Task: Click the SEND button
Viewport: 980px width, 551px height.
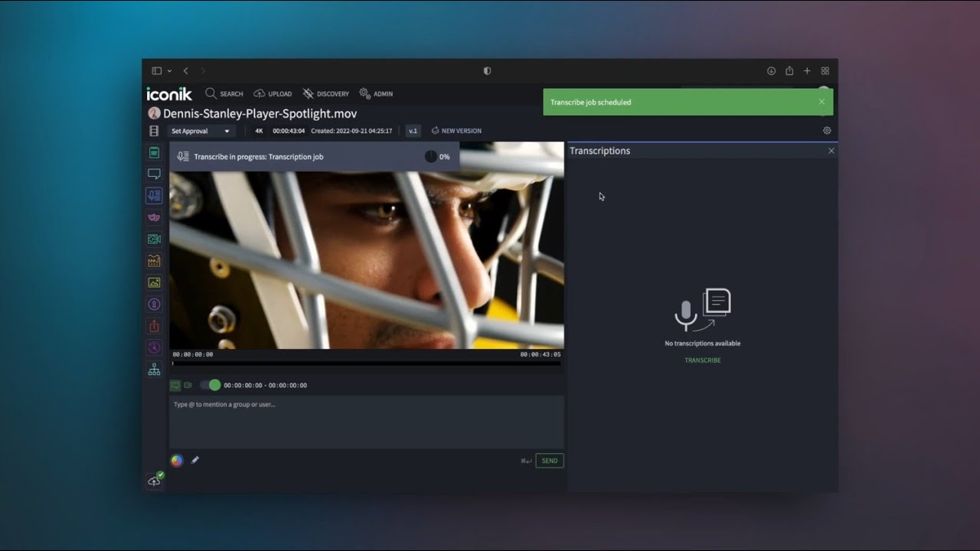Action: point(550,461)
